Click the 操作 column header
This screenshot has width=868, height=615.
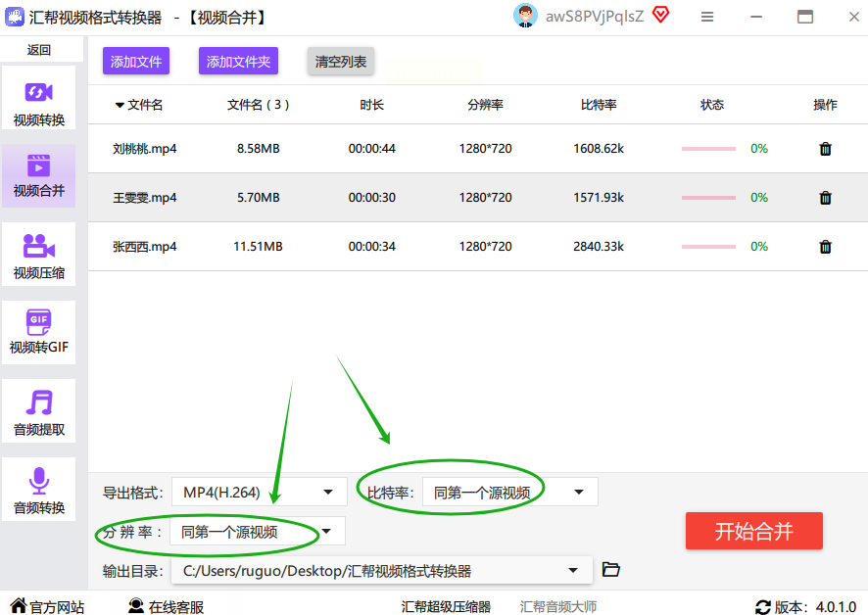[x=825, y=105]
